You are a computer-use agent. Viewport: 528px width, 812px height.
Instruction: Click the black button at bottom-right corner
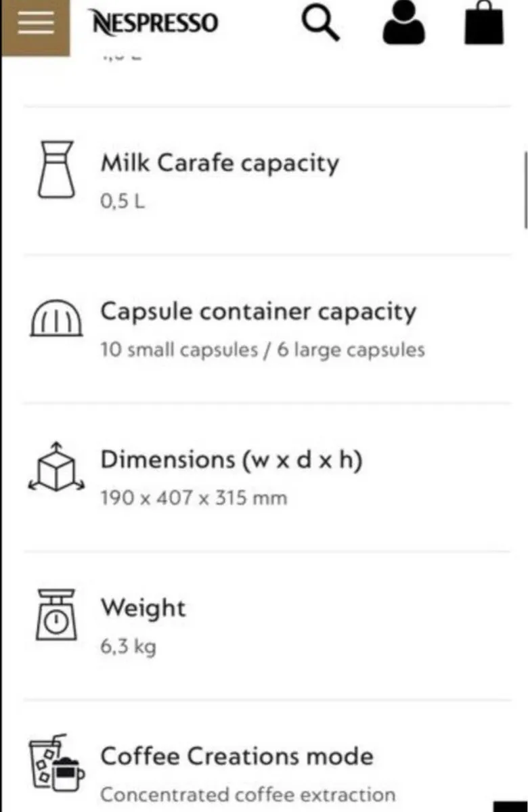coord(510,806)
